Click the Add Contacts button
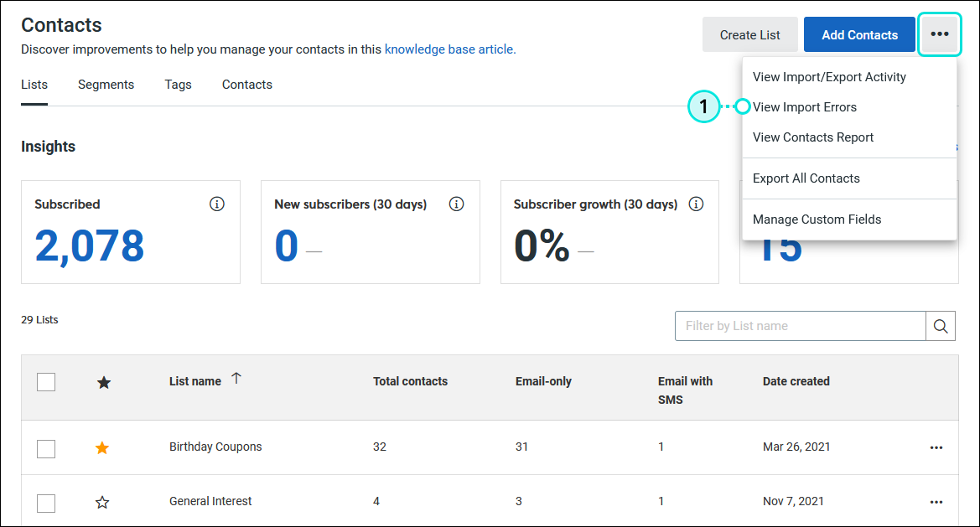 859,34
